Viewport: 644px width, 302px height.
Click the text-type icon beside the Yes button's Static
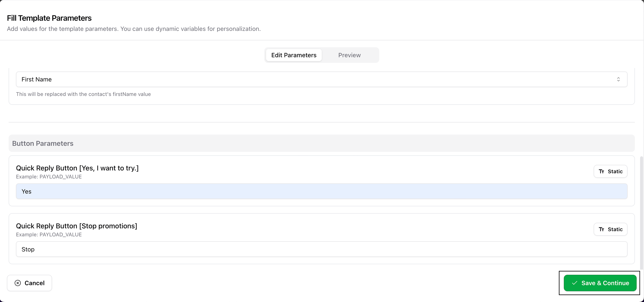point(601,172)
